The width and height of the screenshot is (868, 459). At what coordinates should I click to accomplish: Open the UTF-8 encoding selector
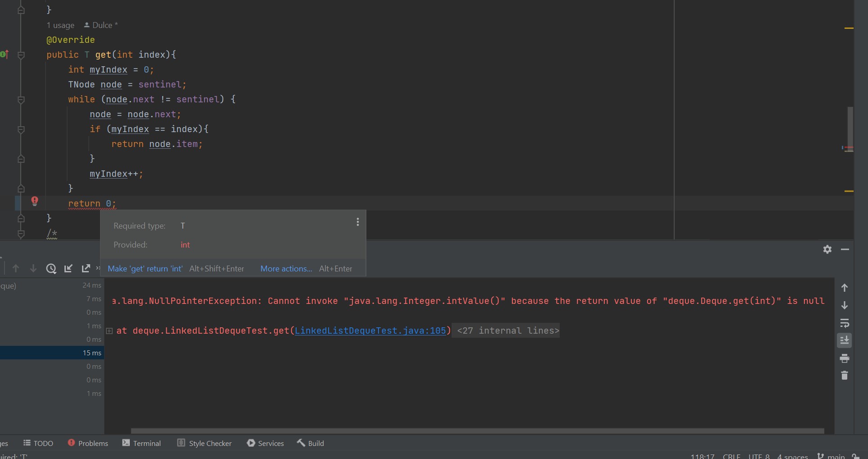759,456
